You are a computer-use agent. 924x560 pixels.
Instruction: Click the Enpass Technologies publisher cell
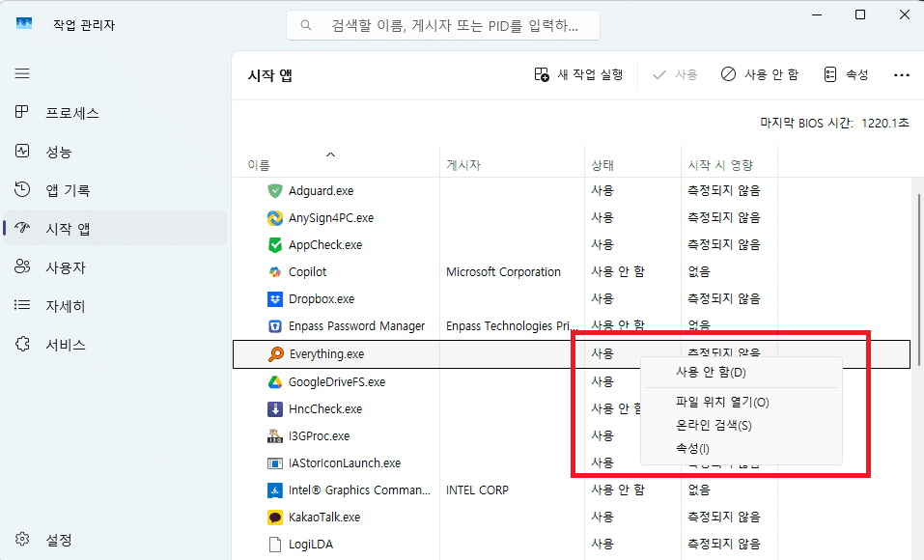click(512, 326)
